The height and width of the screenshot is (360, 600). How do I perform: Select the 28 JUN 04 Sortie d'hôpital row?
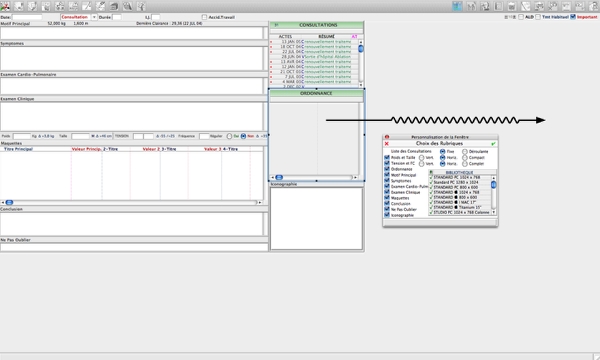click(x=314, y=57)
